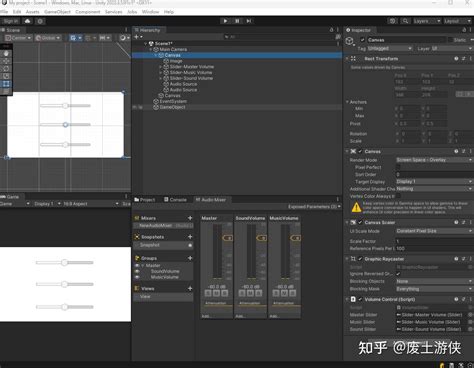Click the Hierarchy add (+) button
This screenshot has width=474, height=368.
pos(138,37)
